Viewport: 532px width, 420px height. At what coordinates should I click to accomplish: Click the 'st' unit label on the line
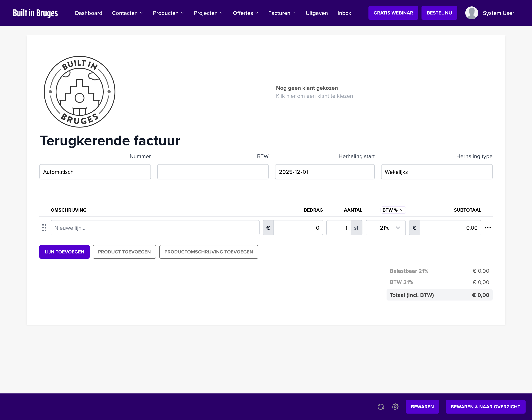click(356, 228)
